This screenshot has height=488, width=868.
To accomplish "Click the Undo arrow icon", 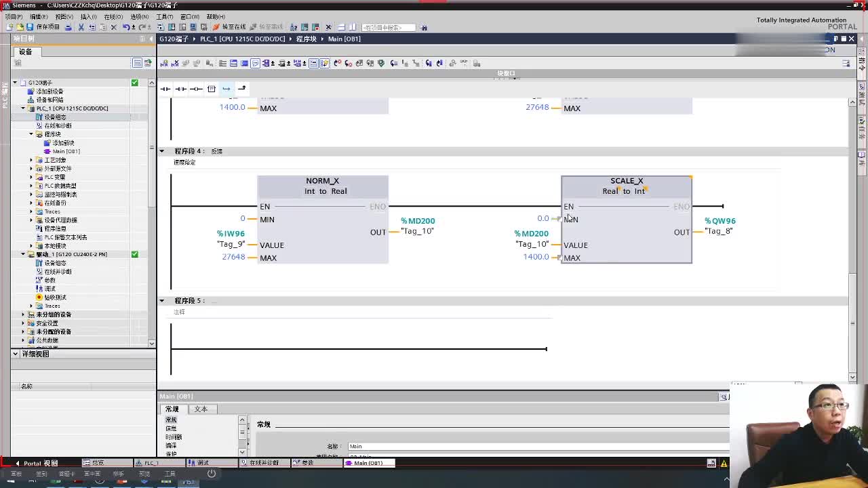I will 126,27.
